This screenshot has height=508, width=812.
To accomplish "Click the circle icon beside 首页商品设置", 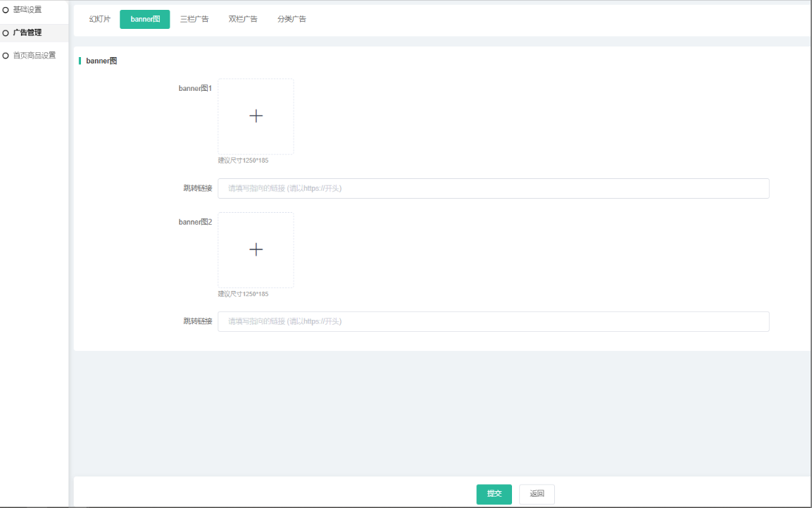I will [x=6, y=55].
